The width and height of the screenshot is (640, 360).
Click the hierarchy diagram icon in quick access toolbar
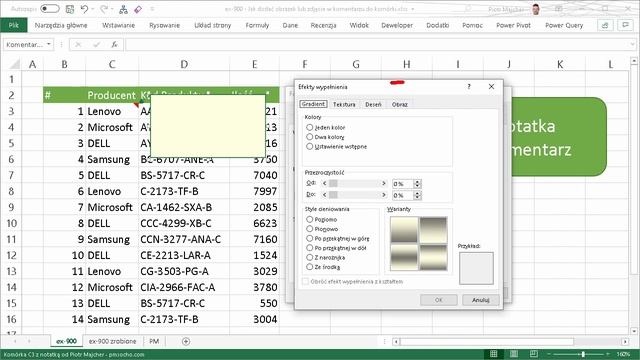pos(123,9)
